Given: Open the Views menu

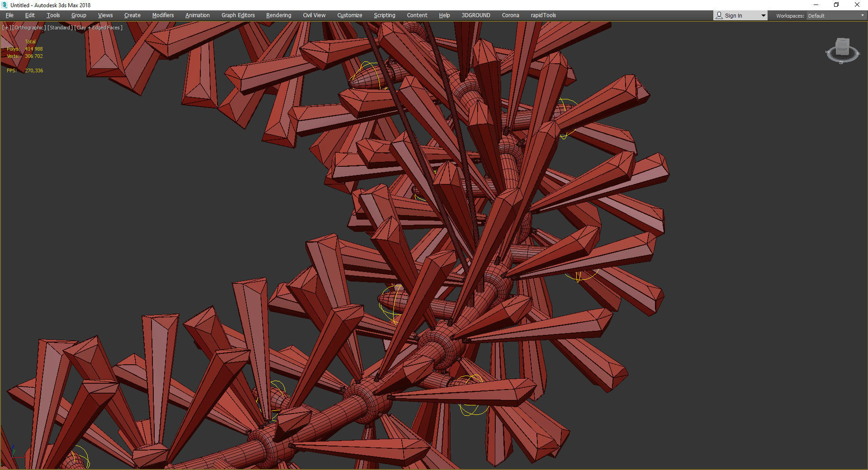Looking at the screenshot, I should (x=105, y=15).
